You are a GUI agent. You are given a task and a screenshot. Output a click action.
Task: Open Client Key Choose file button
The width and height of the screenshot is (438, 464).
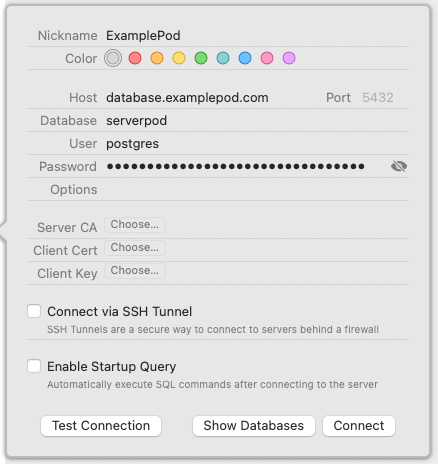pos(135,271)
